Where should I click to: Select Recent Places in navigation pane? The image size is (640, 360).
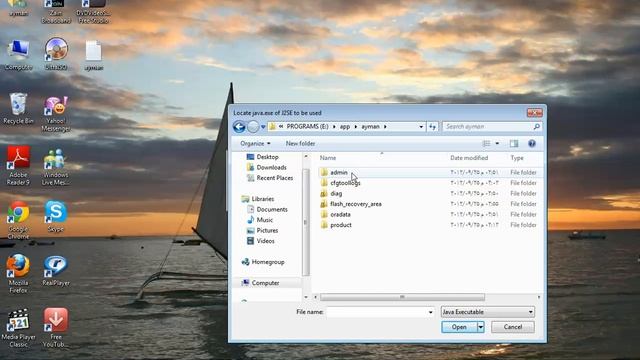[x=274, y=178]
